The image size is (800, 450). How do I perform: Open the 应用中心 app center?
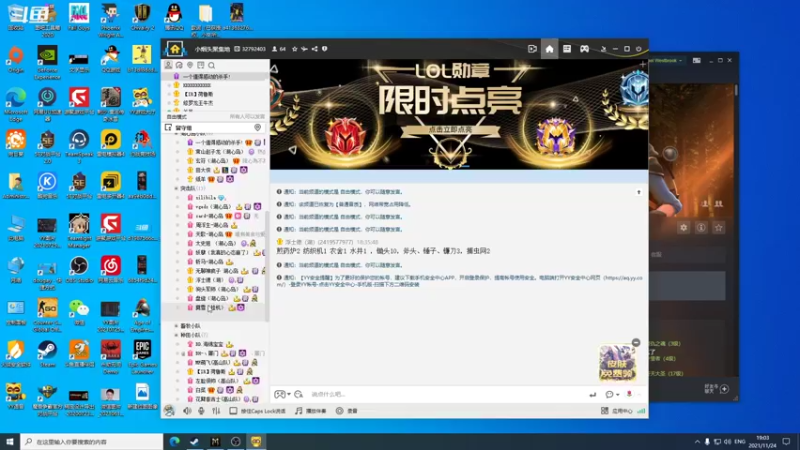click(616, 411)
